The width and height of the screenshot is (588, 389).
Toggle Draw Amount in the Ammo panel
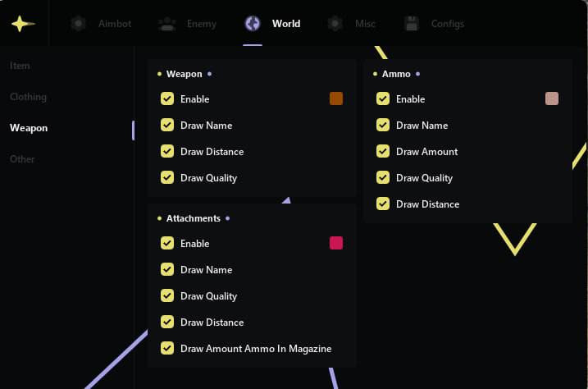[x=383, y=152]
